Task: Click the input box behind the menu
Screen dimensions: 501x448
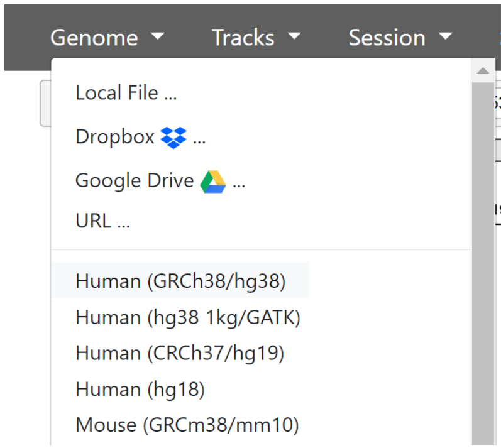Action: tap(45, 103)
